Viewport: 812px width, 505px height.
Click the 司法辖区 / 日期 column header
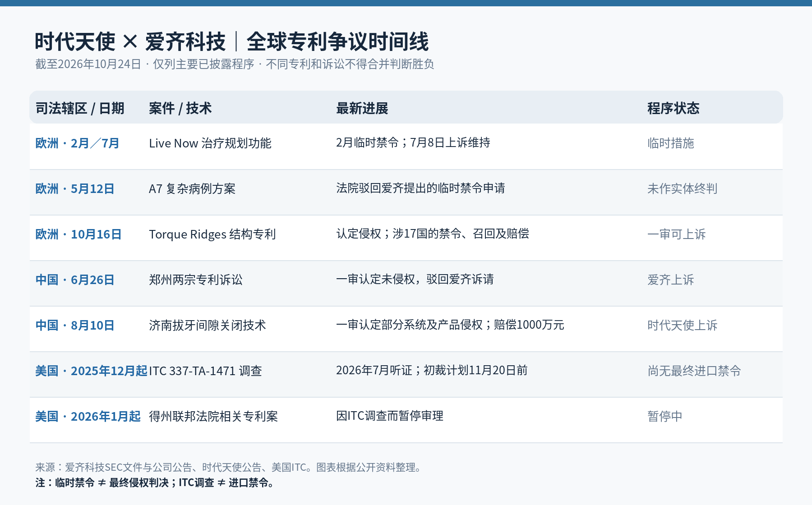[80, 108]
